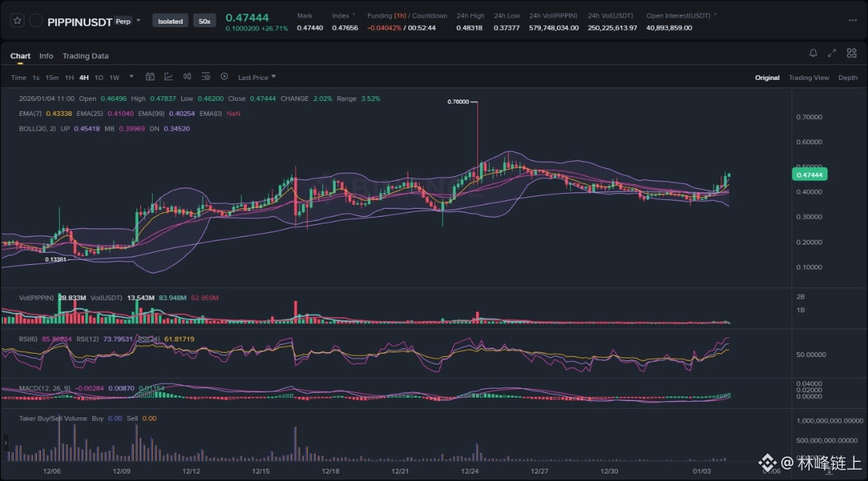Open the Index price info superscript icon
Viewport: 868px width, 481px height.
[354, 14]
